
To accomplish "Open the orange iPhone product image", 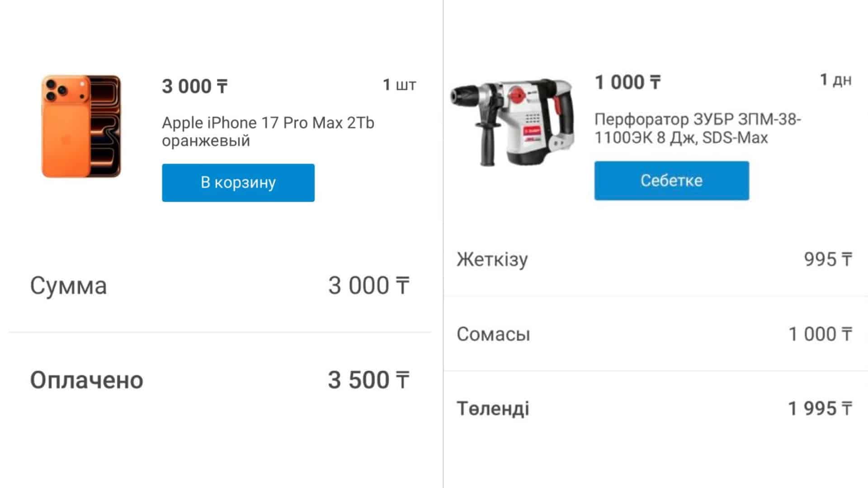I will [x=81, y=127].
